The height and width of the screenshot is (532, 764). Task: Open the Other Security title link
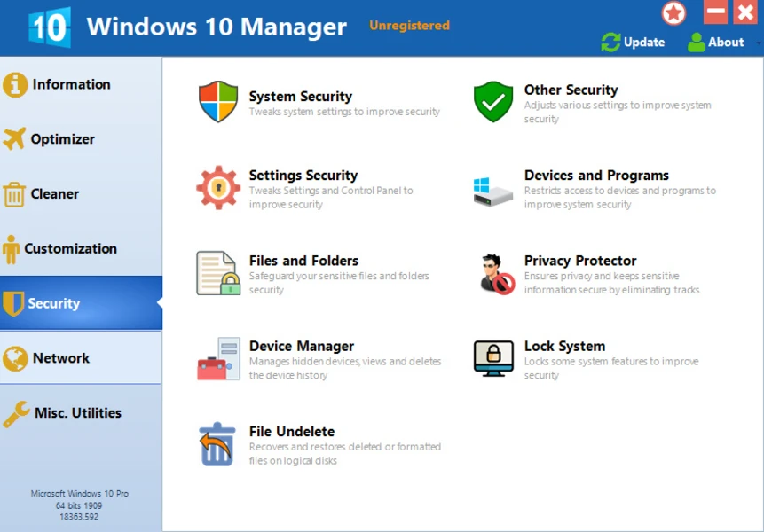[x=571, y=90]
